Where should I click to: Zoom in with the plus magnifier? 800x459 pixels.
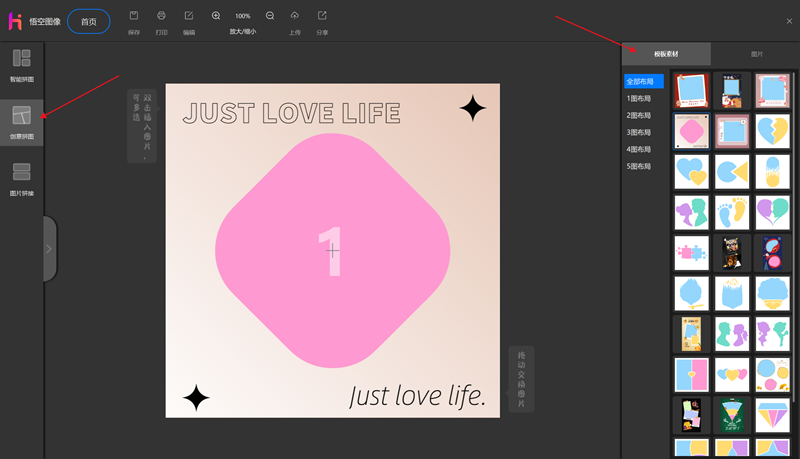(216, 16)
